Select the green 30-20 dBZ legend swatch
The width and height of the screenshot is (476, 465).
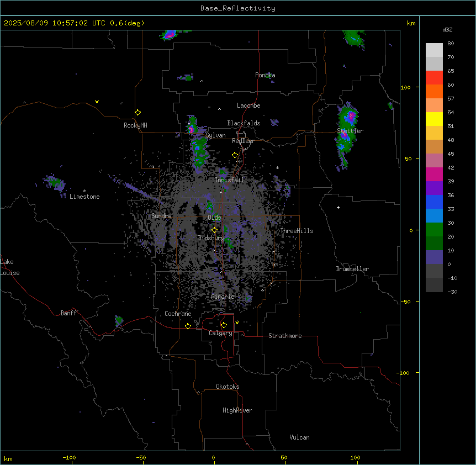tap(434, 230)
